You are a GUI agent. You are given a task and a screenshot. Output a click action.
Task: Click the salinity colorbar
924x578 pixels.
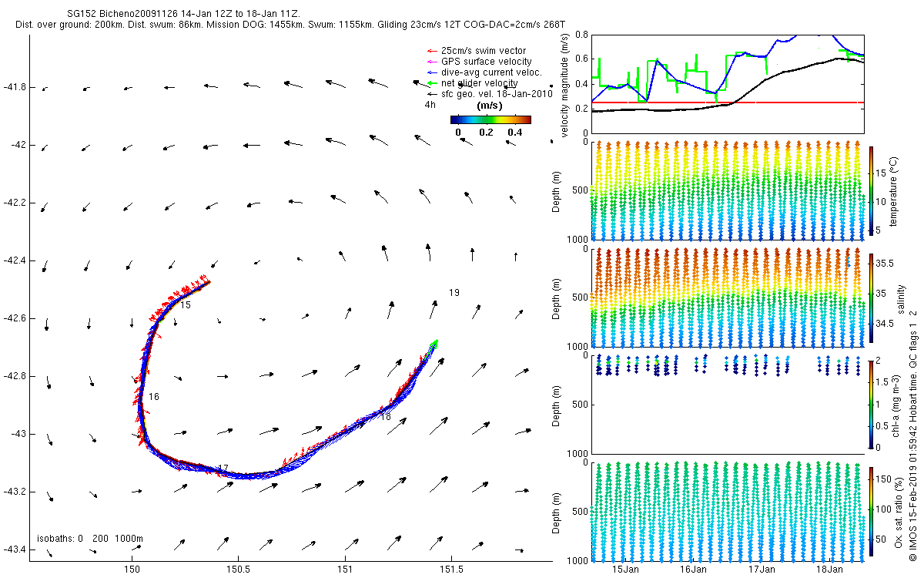[871, 297]
